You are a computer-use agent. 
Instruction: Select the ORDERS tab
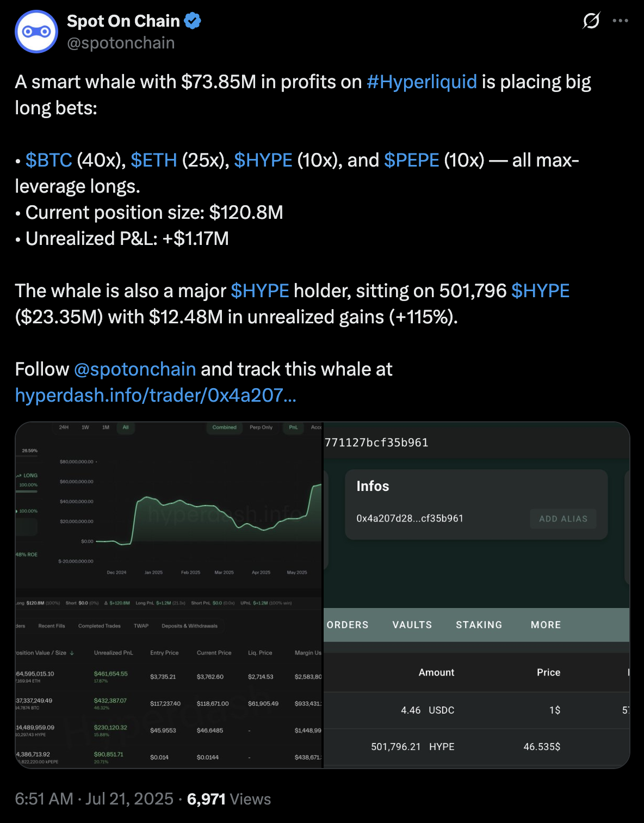[x=348, y=625]
